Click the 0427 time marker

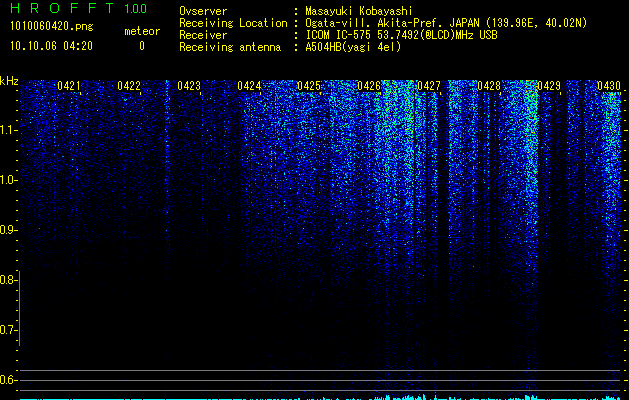pyautogui.click(x=429, y=86)
